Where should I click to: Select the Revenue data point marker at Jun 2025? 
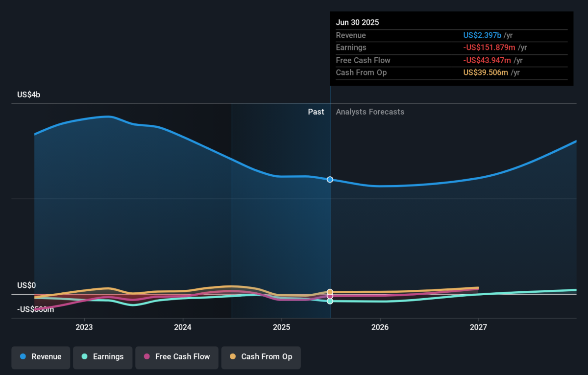(x=330, y=180)
